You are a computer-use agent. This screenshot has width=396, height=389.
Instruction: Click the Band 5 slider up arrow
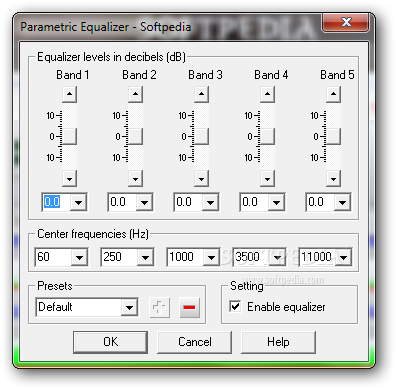[333, 94]
